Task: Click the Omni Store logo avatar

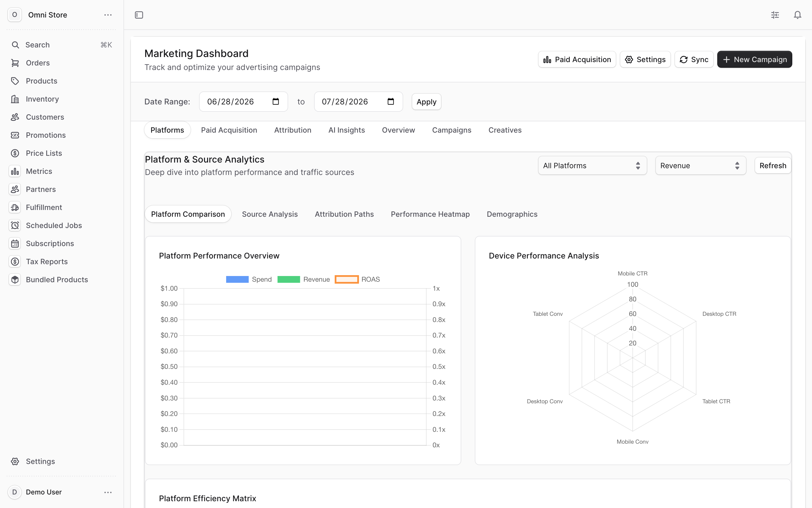Action: point(15,15)
